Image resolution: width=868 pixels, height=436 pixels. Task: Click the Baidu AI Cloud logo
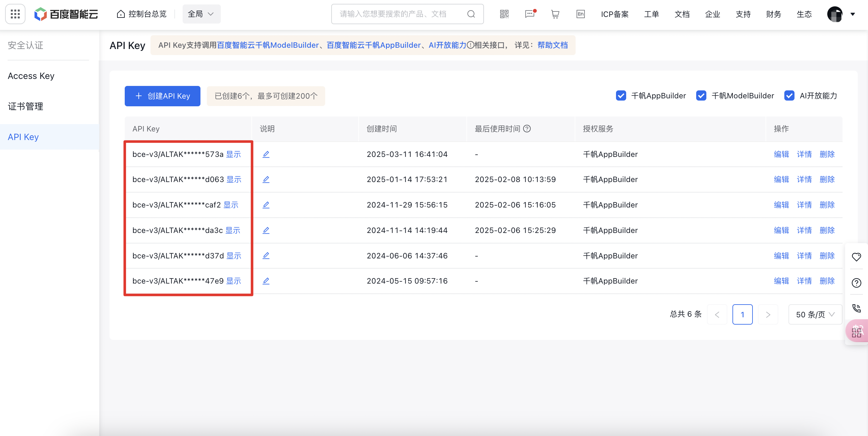[66, 14]
